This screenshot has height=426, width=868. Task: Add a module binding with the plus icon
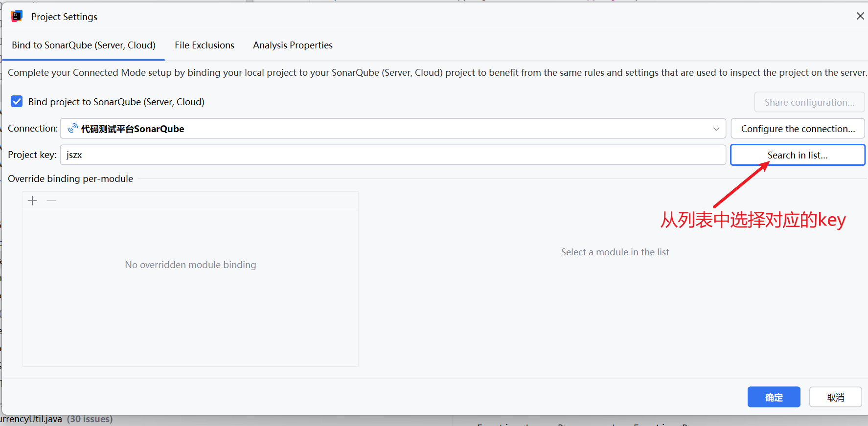(x=33, y=201)
